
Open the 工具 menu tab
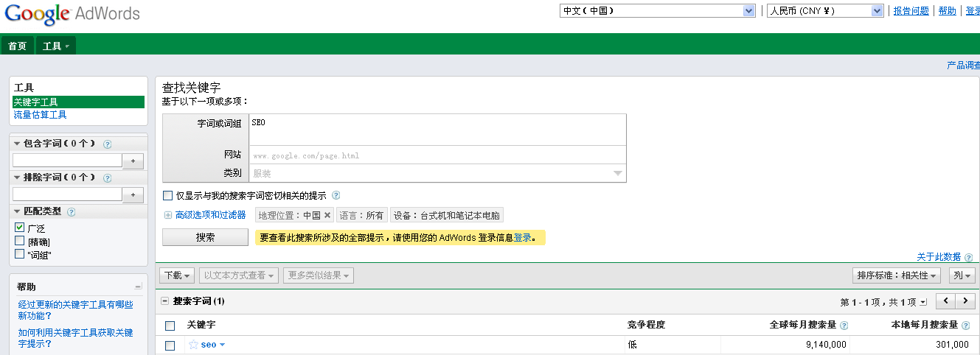pyautogui.click(x=55, y=46)
